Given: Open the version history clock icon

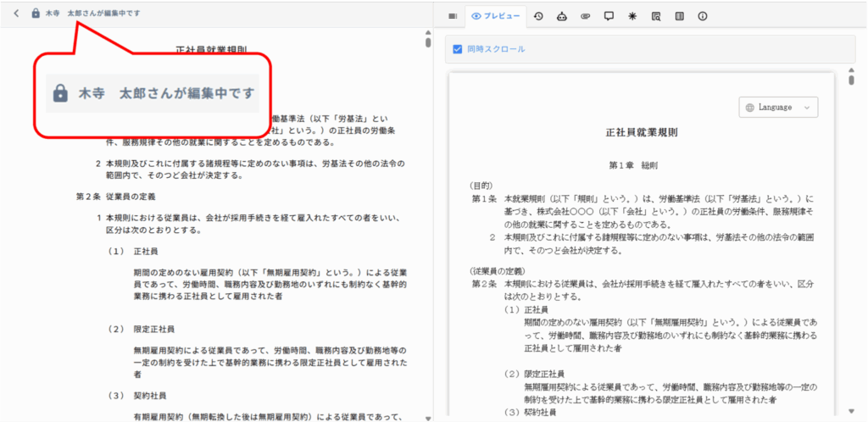Looking at the screenshot, I should [538, 15].
